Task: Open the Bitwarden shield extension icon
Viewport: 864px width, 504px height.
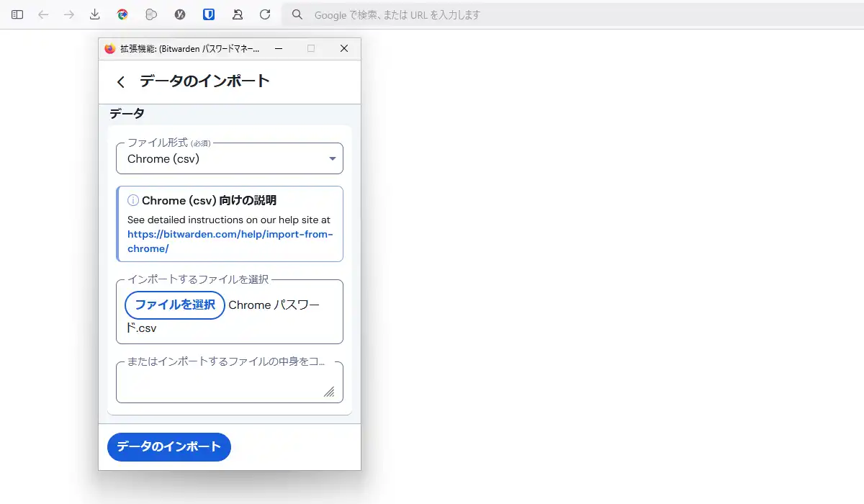Action: (209, 14)
